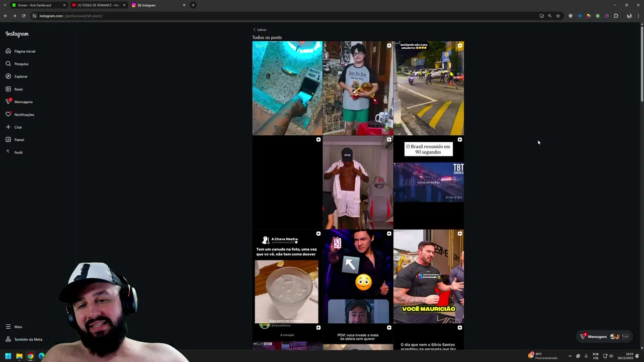View site information icon in address bar
Screen dimensions: 644x362
coord(35,16)
